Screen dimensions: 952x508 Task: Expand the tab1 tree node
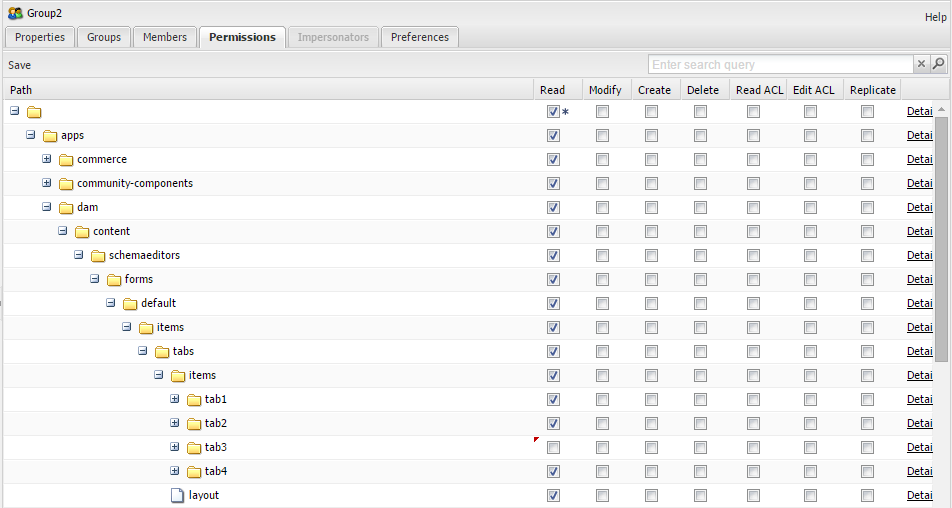174,399
